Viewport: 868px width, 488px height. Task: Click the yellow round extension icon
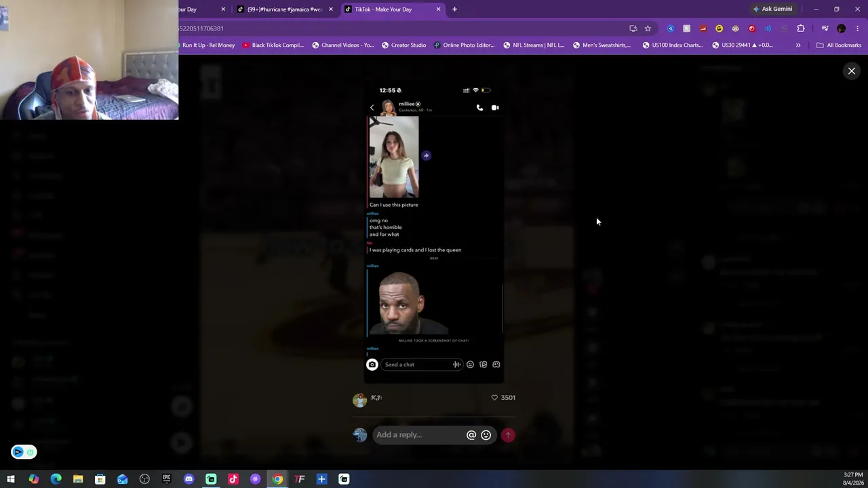[719, 28]
